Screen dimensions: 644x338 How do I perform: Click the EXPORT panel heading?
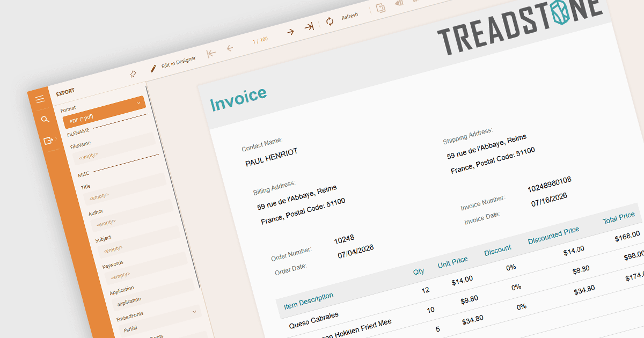65,92
